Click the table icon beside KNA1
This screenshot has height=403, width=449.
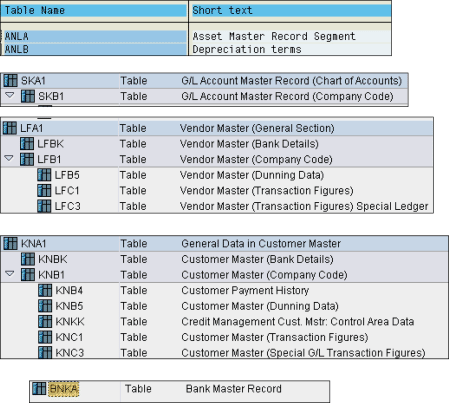click(10, 243)
